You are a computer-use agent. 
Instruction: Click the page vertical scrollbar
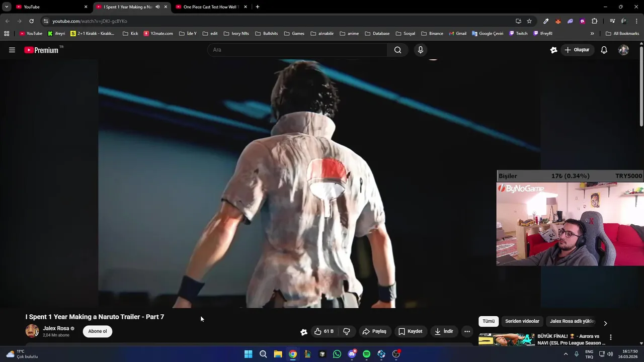[641, 85]
